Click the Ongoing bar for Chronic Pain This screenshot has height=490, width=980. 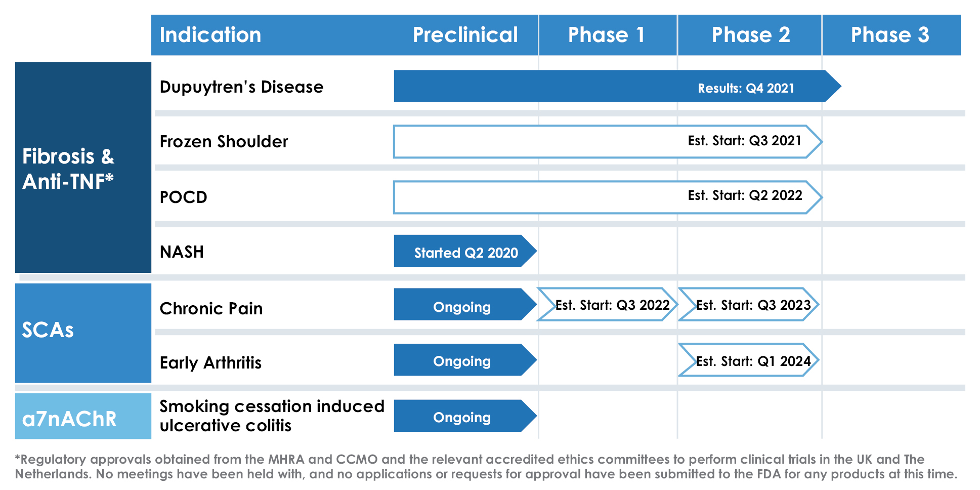[462, 305]
